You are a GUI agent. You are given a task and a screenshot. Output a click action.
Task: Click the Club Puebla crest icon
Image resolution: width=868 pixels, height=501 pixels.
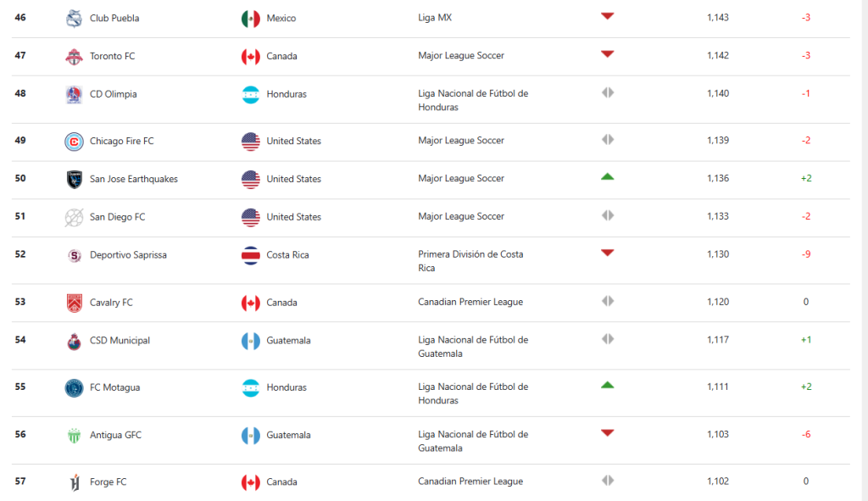coord(75,19)
